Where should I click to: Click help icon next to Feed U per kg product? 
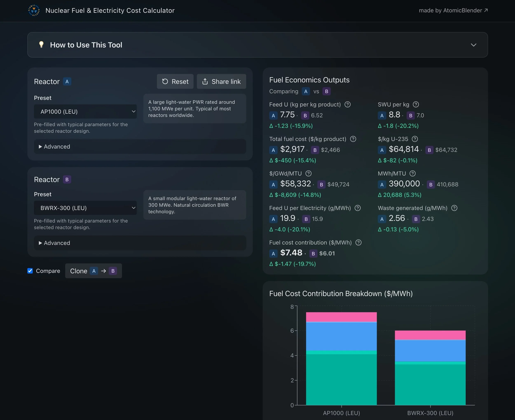tap(348, 105)
